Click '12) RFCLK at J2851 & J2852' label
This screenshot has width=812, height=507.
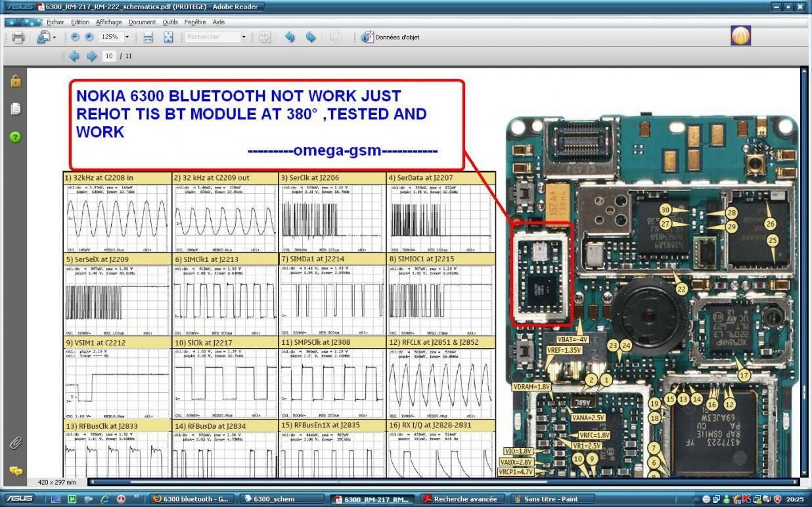click(434, 342)
